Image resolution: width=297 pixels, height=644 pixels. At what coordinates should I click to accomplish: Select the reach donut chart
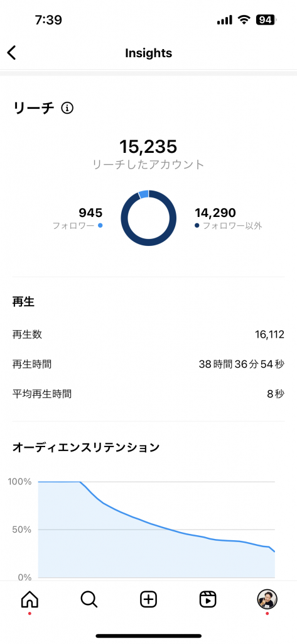point(148,218)
